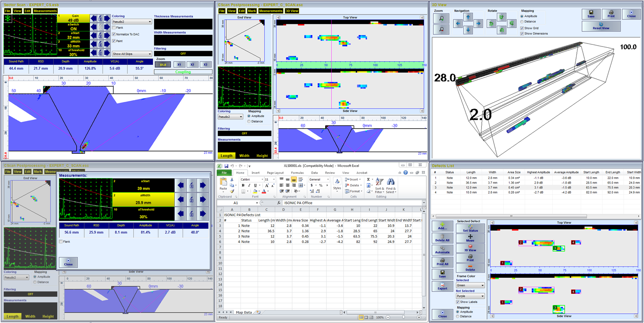Select Distance mapping in 3D View

click(x=522, y=21)
